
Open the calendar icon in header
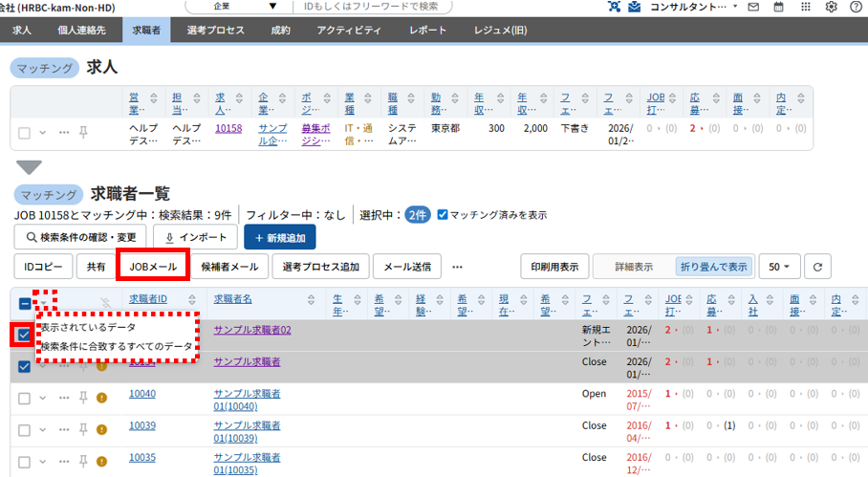point(779,7)
